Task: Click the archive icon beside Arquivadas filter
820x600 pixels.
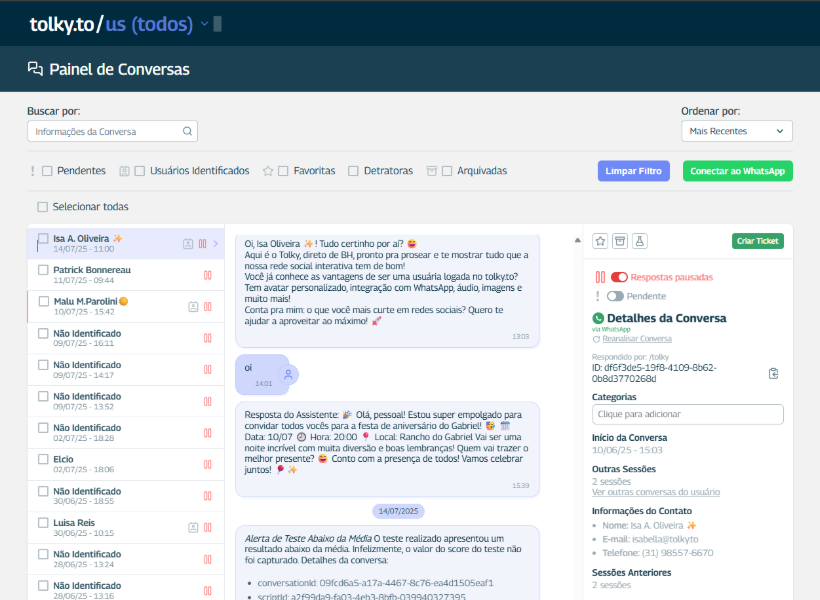Action: [431, 171]
